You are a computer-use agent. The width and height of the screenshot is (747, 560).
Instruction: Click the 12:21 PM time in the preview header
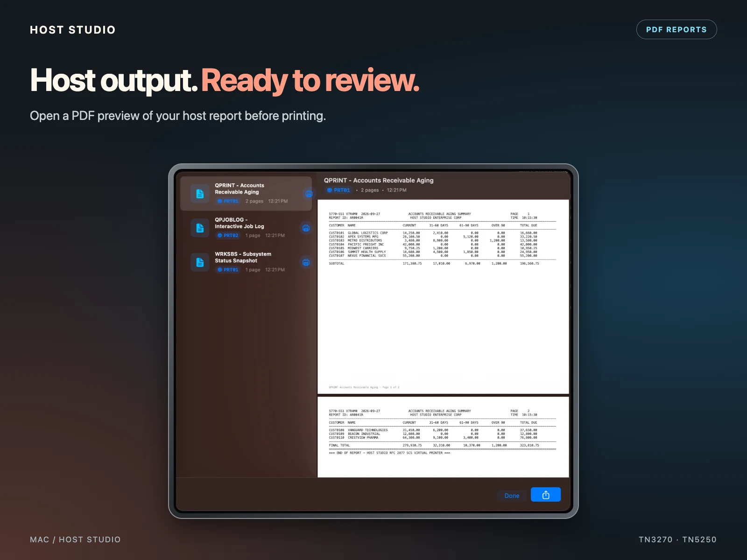(396, 190)
